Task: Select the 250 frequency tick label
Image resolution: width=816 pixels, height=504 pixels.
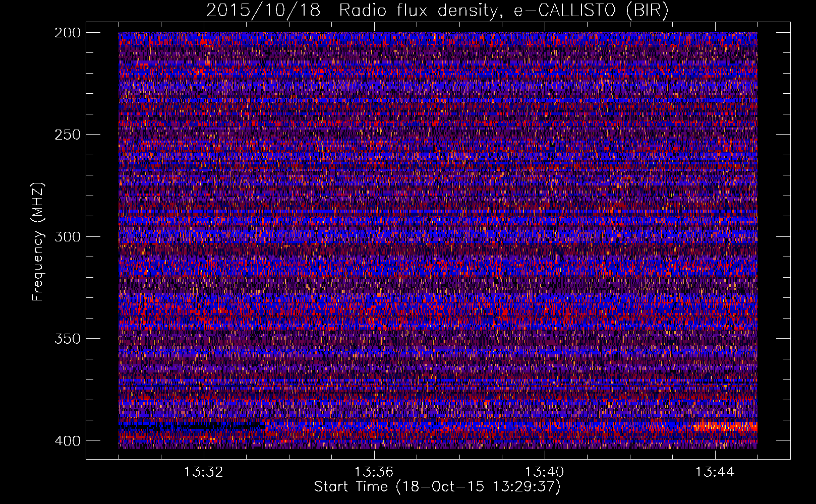Action: tap(67, 135)
